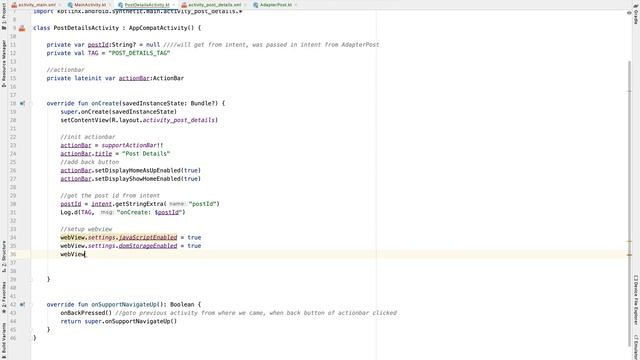This screenshot has height=360, width=640.
Task: Click the //setup webview comment
Action: (x=86, y=229)
